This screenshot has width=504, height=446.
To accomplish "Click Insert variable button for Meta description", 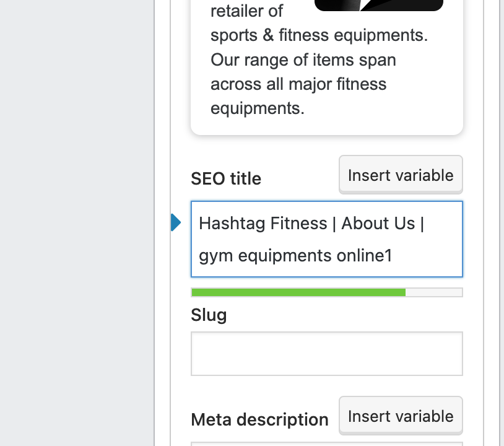I will click(401, 416).
